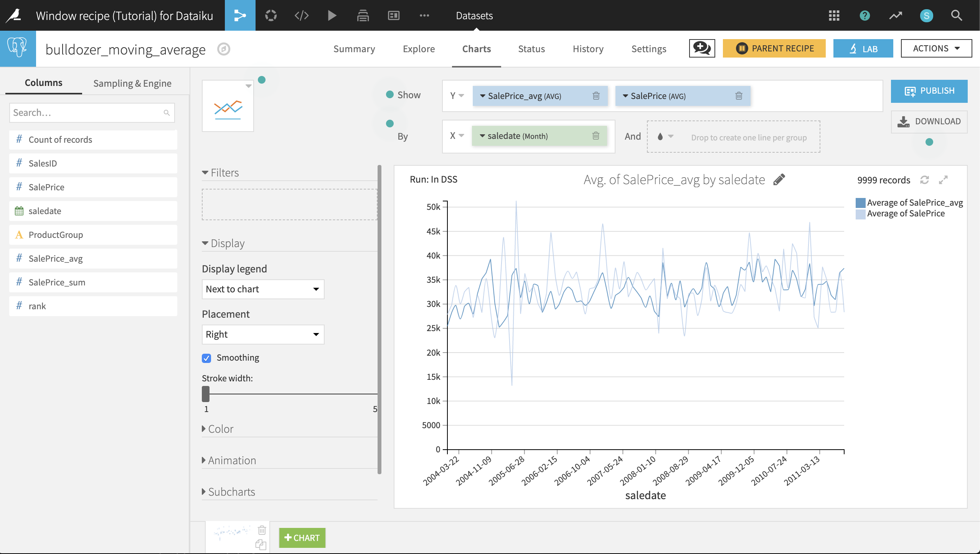The image size is (980, 554).
Task: Click the flow/pipeline icon in toolbar
Action: click(x=239, y=15)
